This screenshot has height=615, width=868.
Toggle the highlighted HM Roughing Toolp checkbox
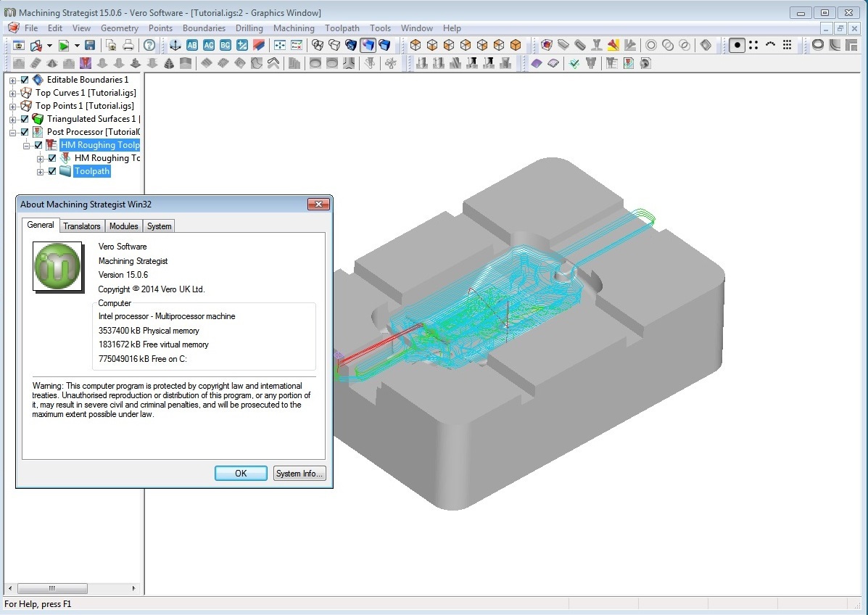(38, 145)
